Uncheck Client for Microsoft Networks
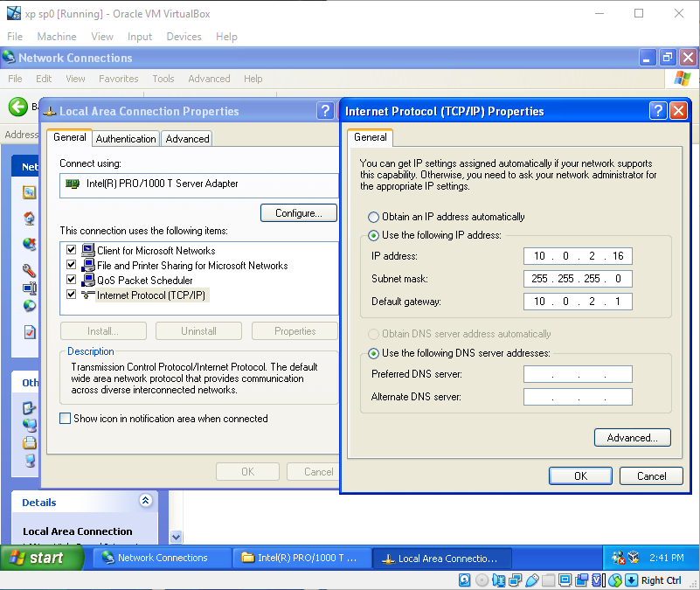This screenshot has width=700, height=590. [71, 249]
